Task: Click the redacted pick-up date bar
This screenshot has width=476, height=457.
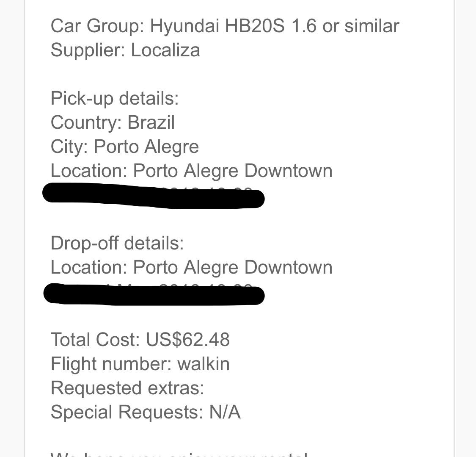Action: (x=153, y=196)
